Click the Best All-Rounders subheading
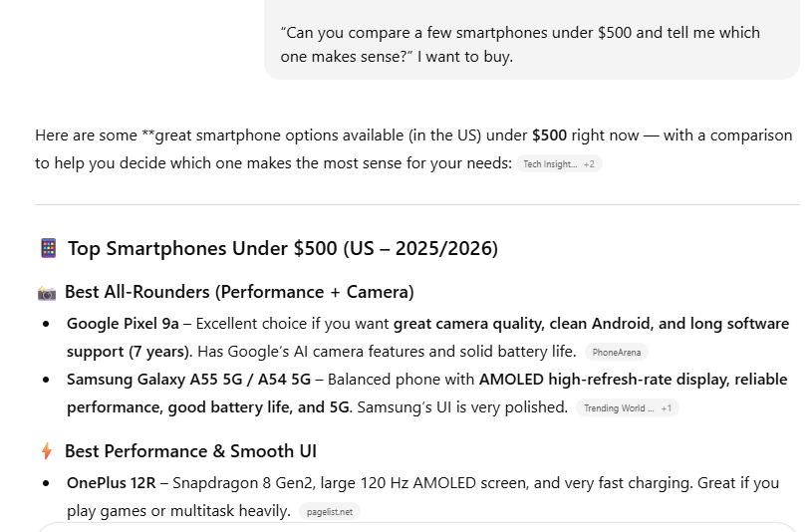The width and height of the screenshot is (809, 532). point(239,292)
